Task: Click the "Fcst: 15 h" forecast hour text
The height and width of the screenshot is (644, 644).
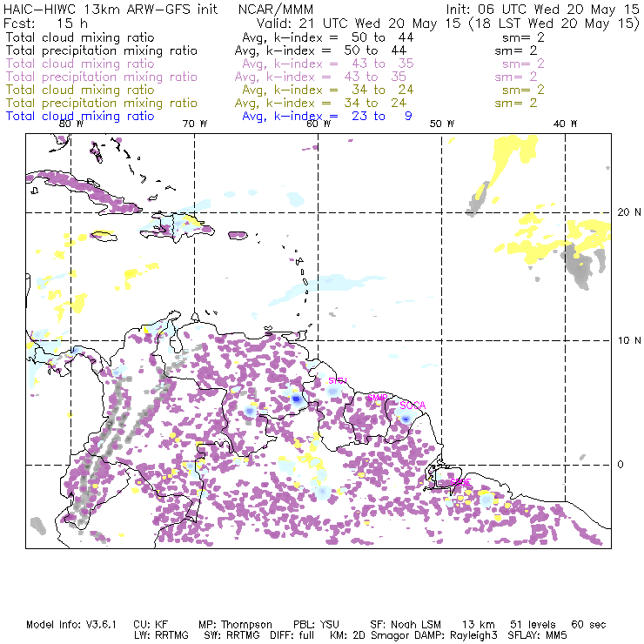Action: pyautogui.click(x=45, y=23)
